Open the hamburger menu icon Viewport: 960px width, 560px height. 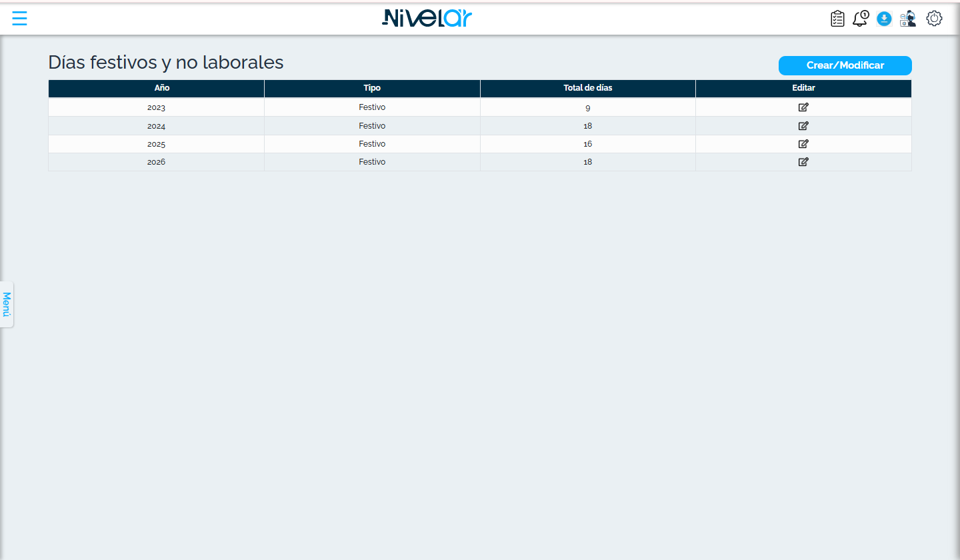(x=19, y=19)
